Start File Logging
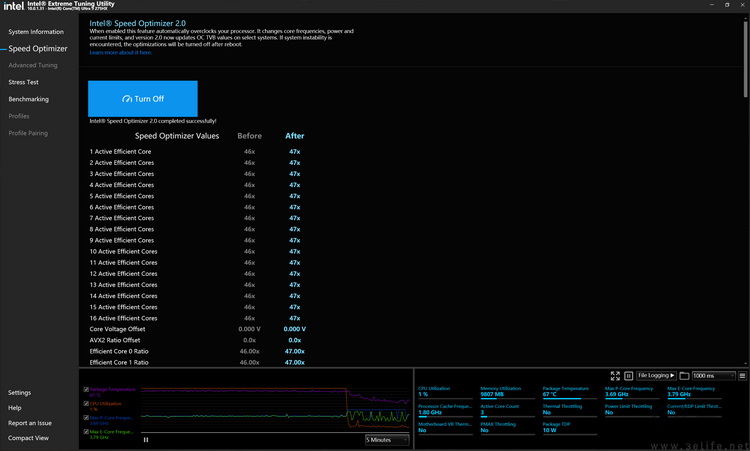750x451 pixels. (656, 376)
